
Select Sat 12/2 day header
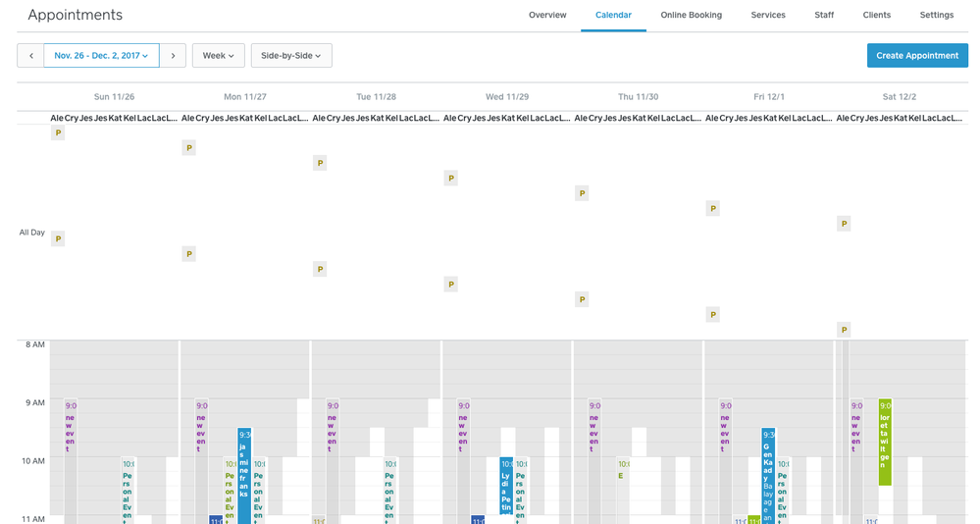coord(900,97)
